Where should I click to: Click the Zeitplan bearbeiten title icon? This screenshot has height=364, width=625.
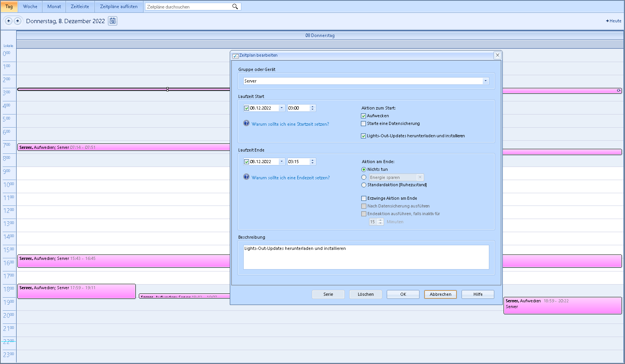[235, 56]
